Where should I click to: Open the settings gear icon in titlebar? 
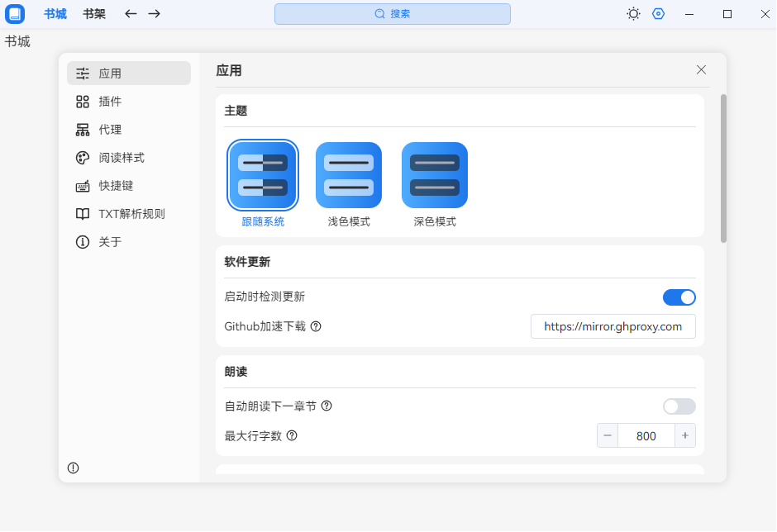tap(658, 13)
